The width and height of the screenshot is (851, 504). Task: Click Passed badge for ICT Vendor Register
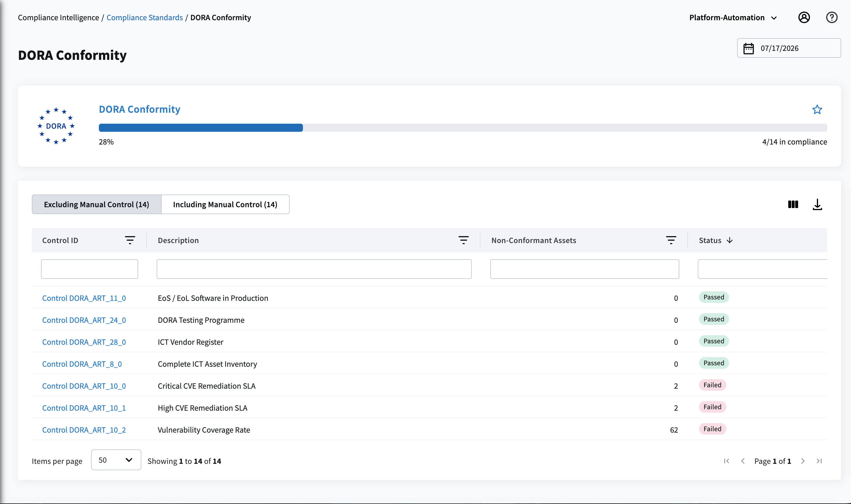coord(713,341)
